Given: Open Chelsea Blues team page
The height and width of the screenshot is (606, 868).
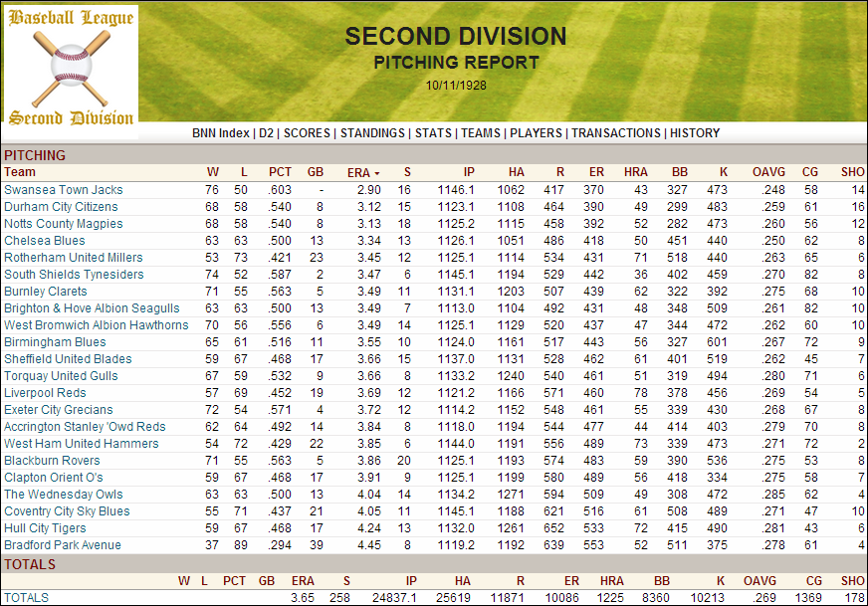Looking at the screenshot, I should click(45, 241).
